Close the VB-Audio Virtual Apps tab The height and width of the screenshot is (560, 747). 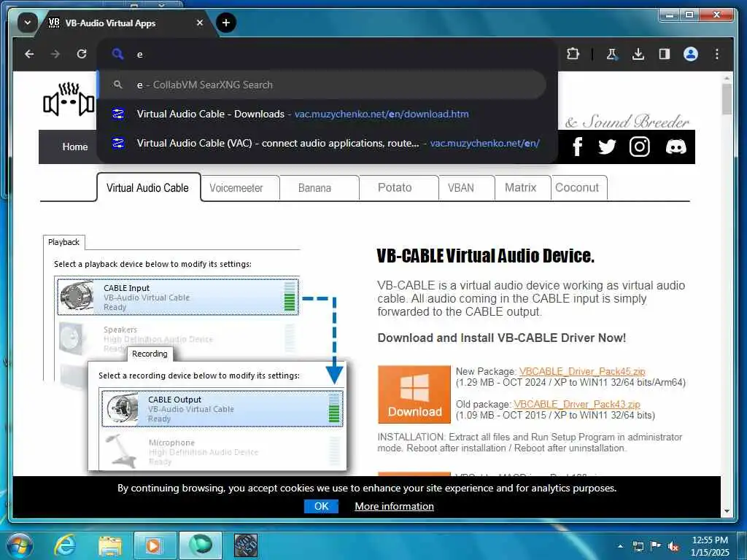200,23
